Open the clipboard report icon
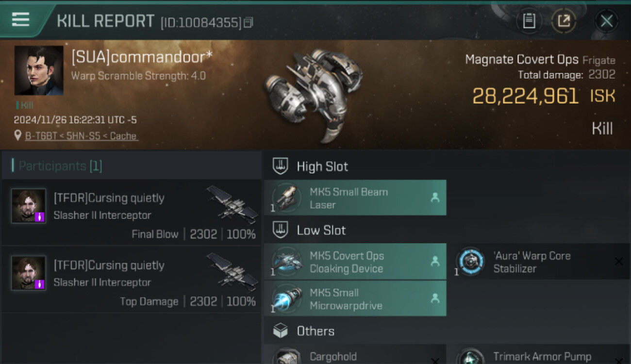This screenshot has height=364, width=631. pyautogui.click(x=529, y=21)
